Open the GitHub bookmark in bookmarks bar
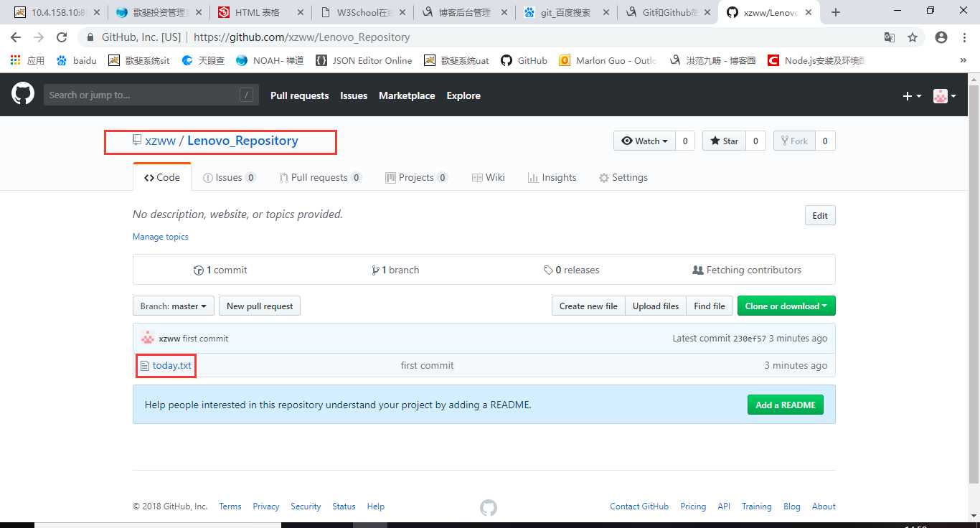The image size is (980, 528). pyautogui.click(x=524, y=61)
